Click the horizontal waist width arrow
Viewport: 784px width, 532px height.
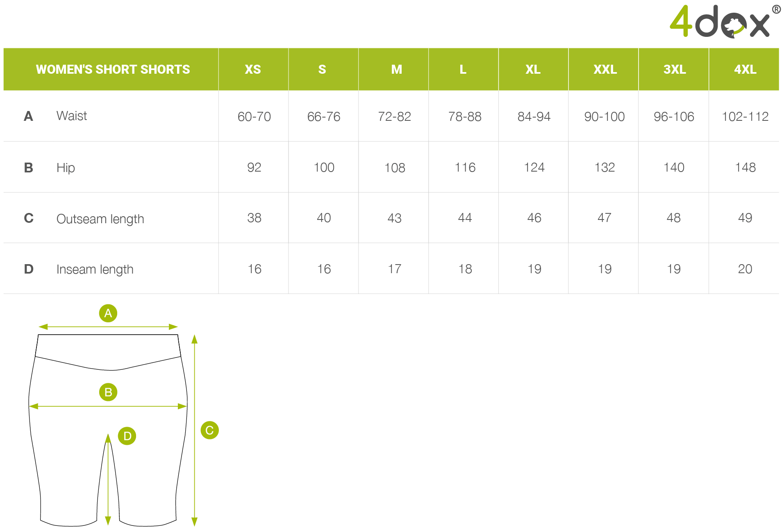(x=108, y=327)
